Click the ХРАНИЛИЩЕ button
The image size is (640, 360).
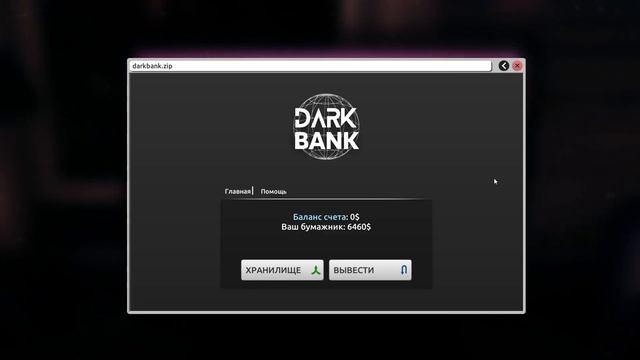pos(282,270)
